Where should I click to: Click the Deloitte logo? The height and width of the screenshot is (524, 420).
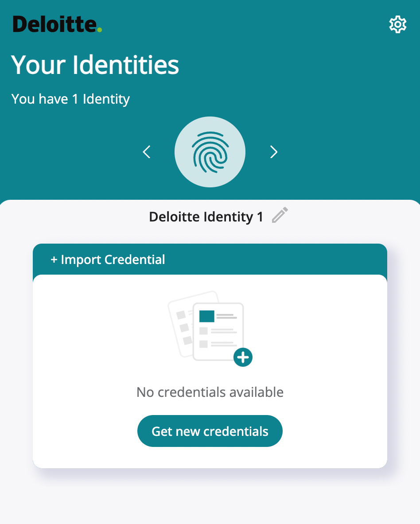click(x=57, y=24)
